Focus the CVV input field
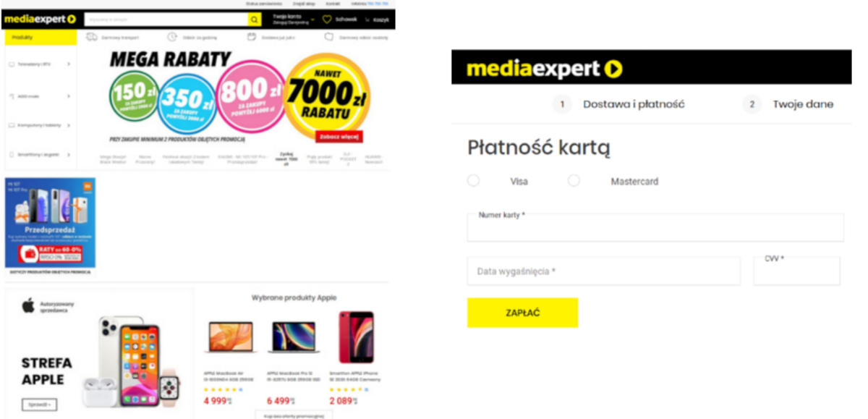The width and height of the screenshot is (868, 419). (796, 271)
